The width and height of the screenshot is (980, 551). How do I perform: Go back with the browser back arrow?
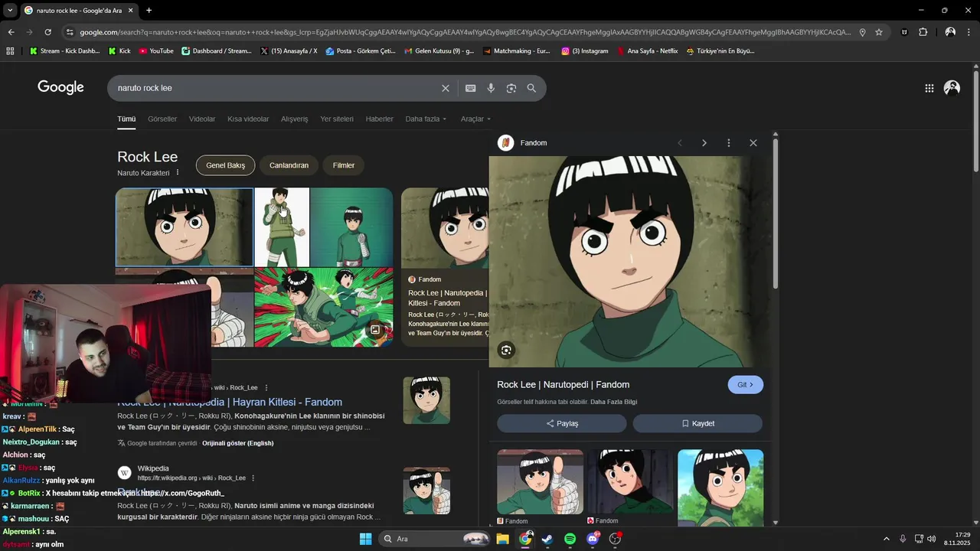pos(11,32)
